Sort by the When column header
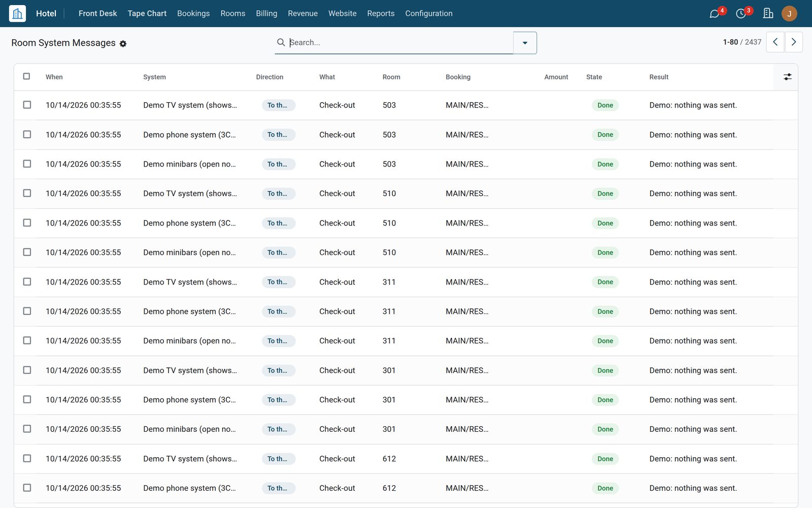 coord(54,77)
